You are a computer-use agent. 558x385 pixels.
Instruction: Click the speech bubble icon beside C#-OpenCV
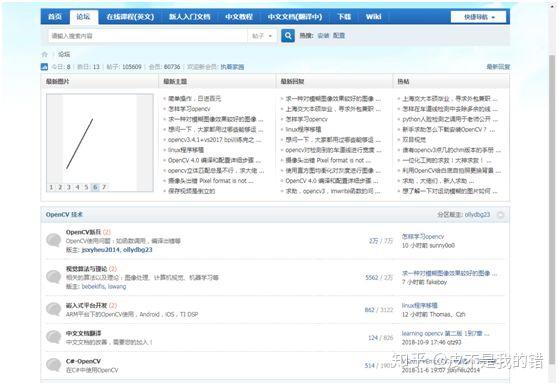53,365
